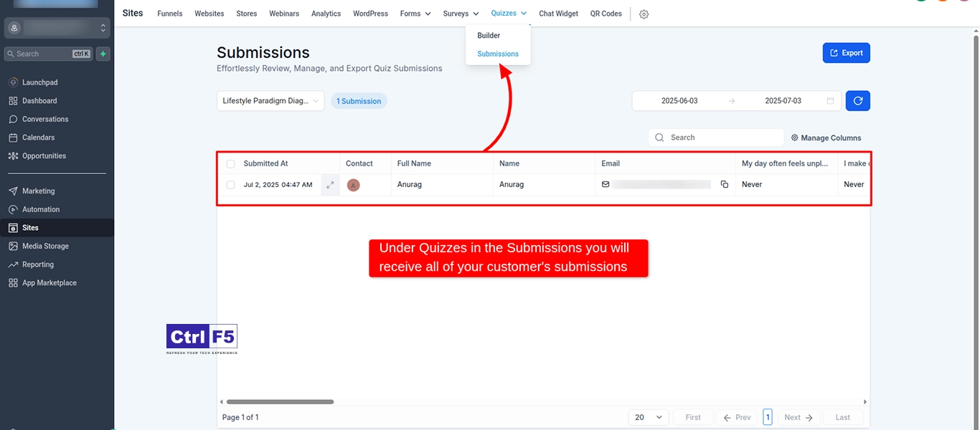
Task: Click the horizontal scrollbar below the table
Action: (280, 402)
